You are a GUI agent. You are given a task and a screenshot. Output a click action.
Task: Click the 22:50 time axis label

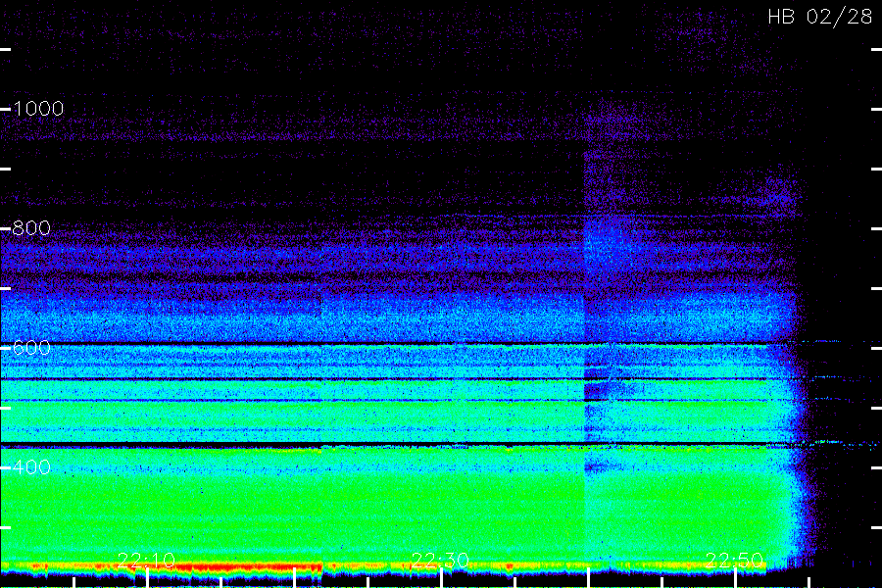pos(735,561)
